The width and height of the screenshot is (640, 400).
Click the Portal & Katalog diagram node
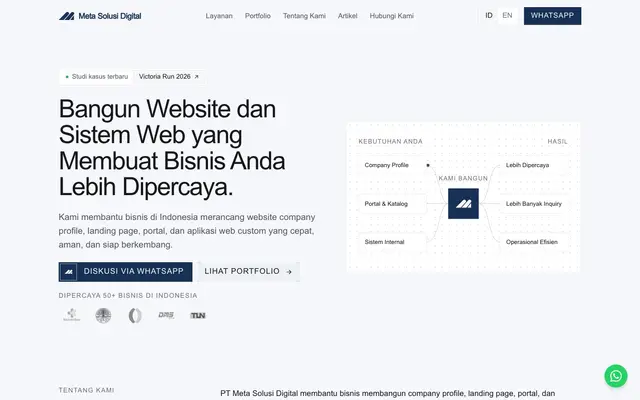(x=392, y=204)
